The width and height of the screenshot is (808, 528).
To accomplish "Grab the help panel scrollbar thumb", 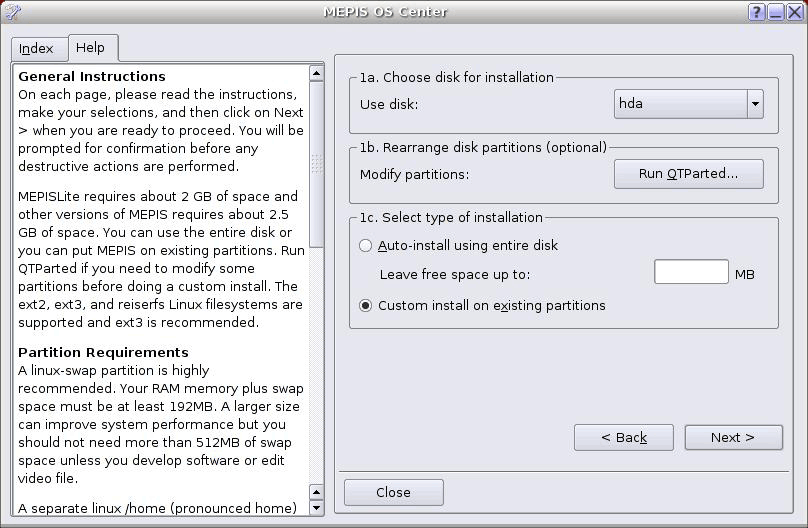I will 316,164.
